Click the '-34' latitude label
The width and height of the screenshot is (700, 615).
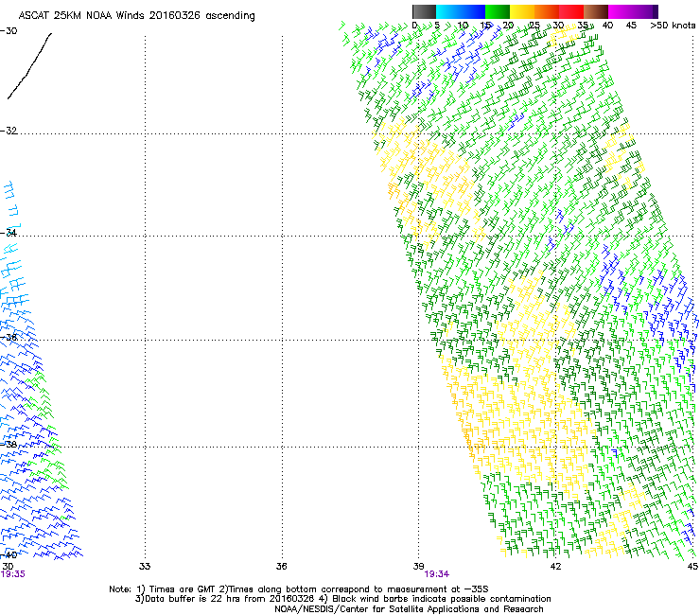click(x=9, y=233)
